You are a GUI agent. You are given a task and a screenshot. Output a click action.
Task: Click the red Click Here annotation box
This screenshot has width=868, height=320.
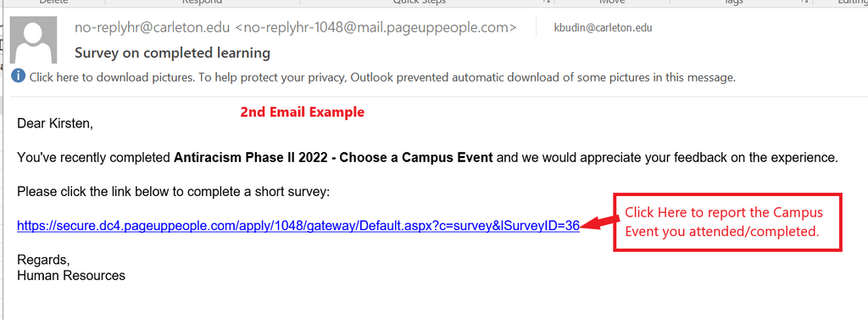pyautogui.click(x=727, y=222)
